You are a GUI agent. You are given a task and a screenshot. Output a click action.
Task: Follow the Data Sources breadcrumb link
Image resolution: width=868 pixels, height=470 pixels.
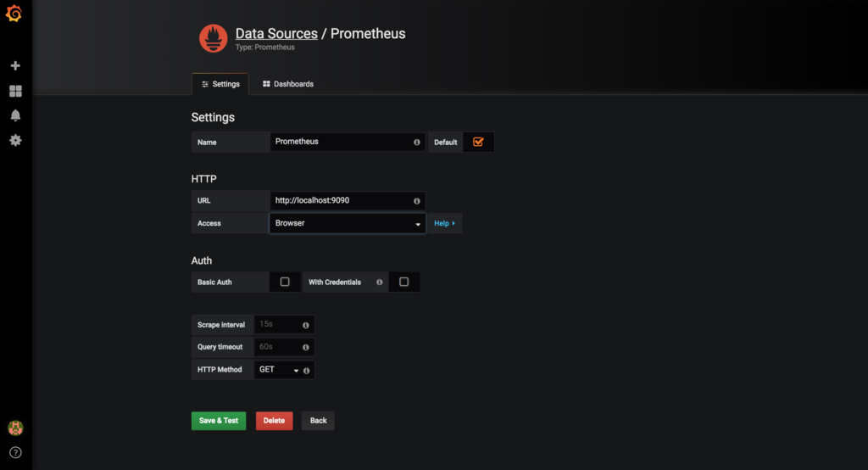tap(276, 34)
